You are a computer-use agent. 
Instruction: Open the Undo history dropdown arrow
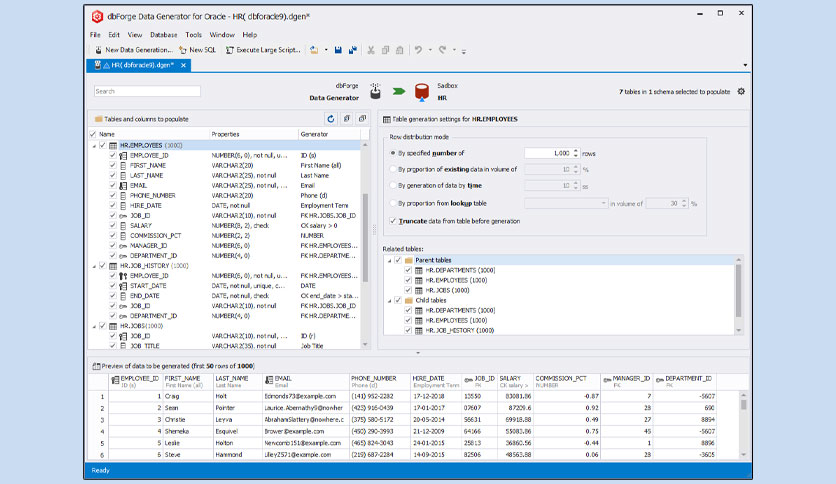click(430, 50)
